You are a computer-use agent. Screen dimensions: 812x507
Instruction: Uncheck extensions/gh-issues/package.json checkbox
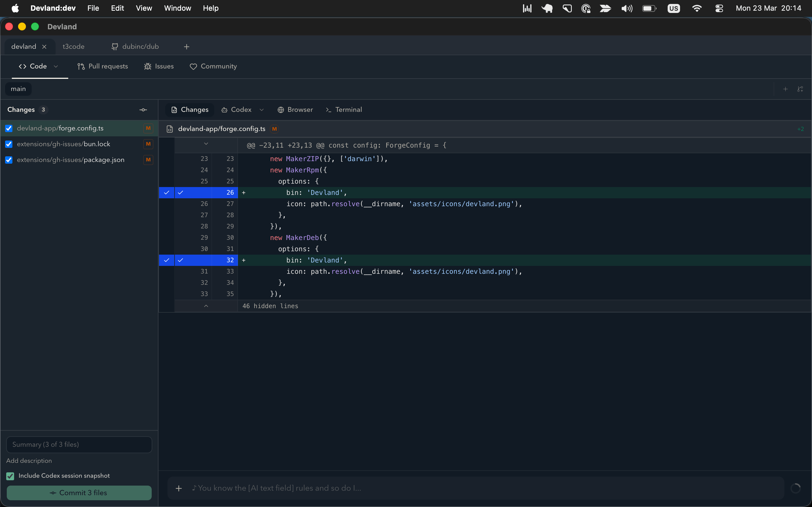9,160
